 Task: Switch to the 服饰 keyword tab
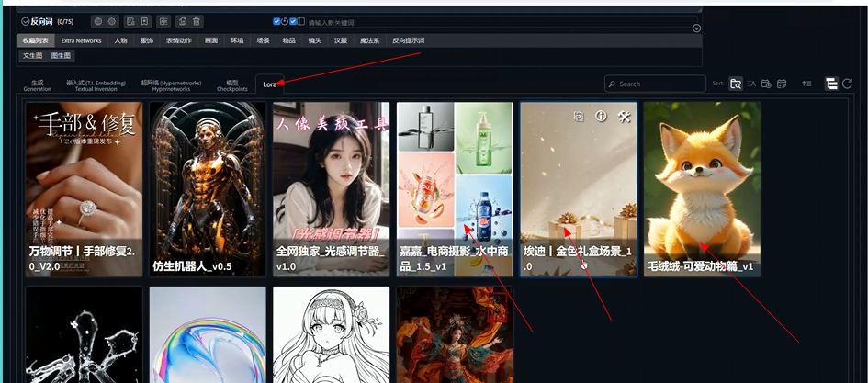147,40
